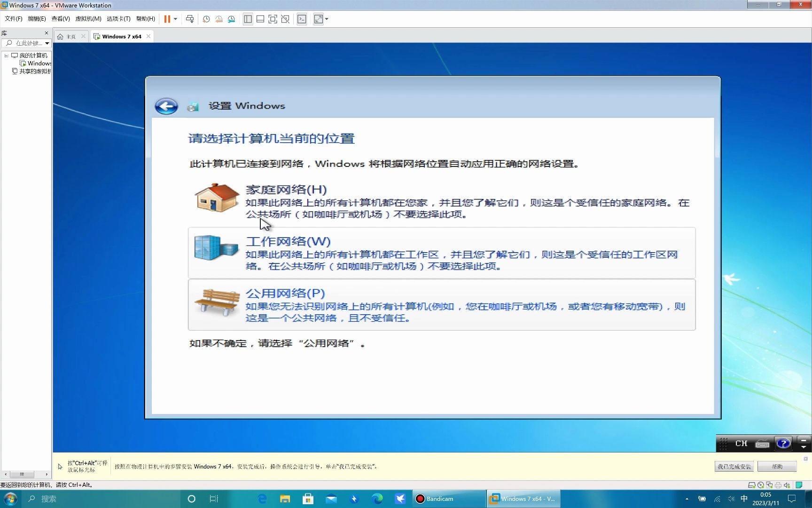Open the console view icon

(302, 19)
